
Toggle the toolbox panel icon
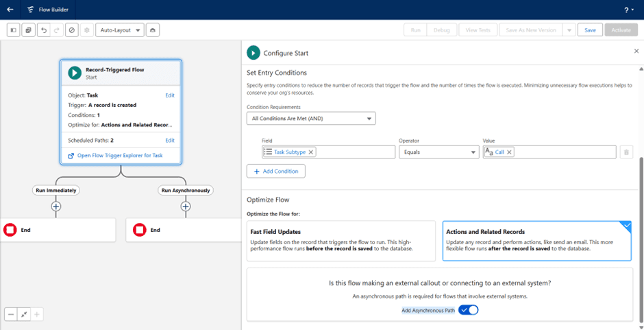point(14,30)
